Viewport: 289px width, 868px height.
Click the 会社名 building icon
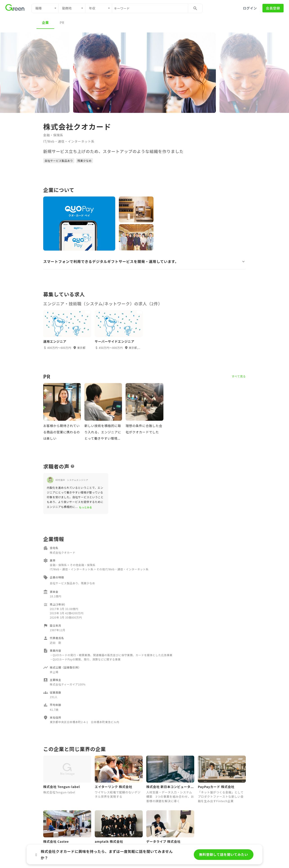point(45,548)
